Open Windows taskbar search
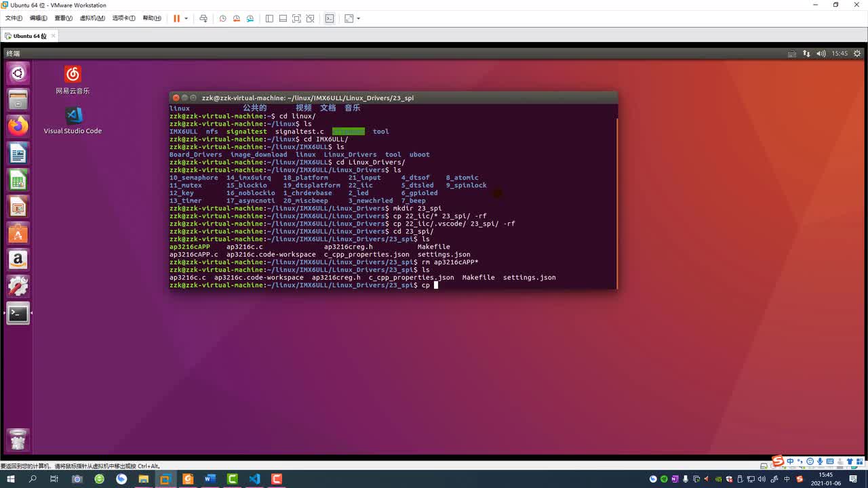This screenshot has width=868, height=488. coord(33,479)
